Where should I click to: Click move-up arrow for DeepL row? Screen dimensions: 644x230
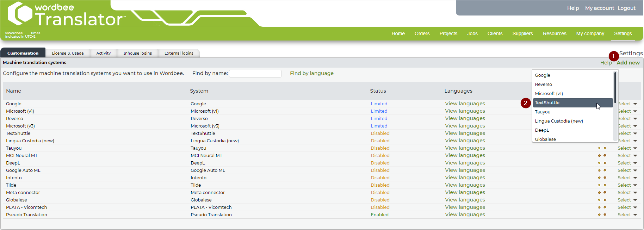(x=599, y=163)
